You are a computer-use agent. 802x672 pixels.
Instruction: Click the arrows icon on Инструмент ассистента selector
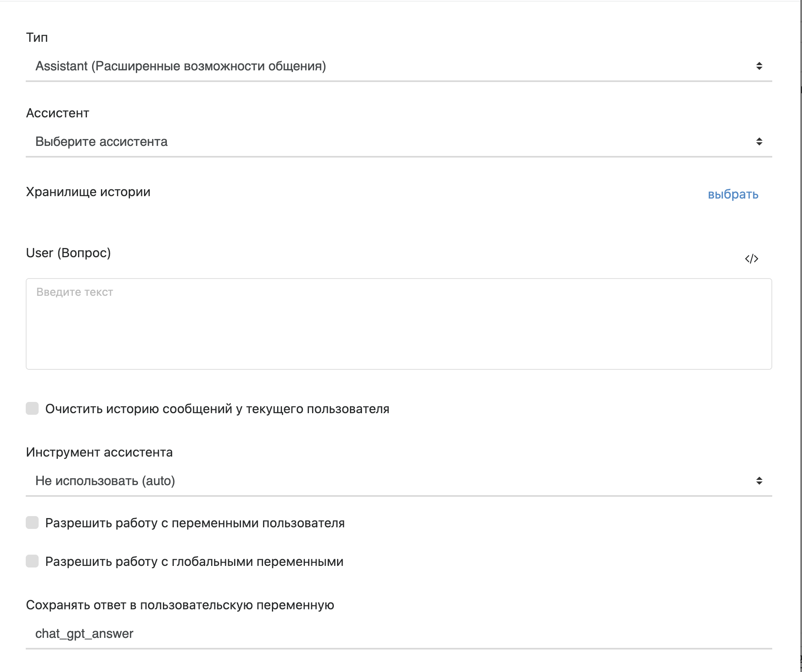759,481
